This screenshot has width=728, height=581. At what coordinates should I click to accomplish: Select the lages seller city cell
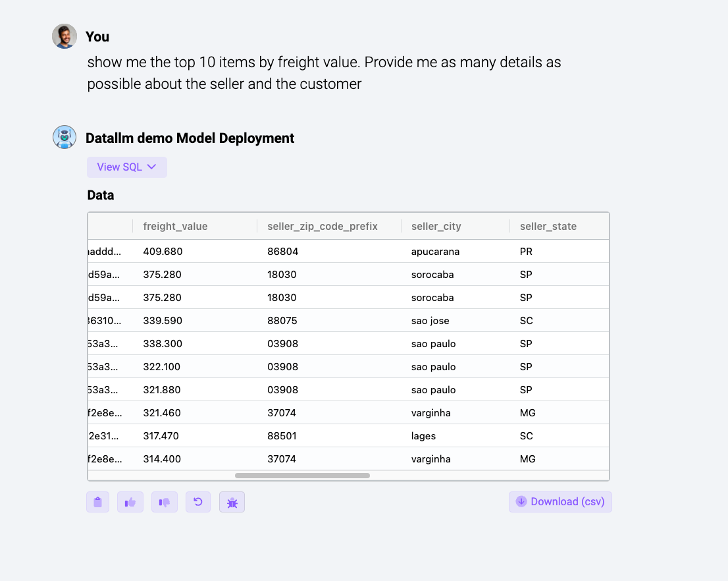coord(423,436)
